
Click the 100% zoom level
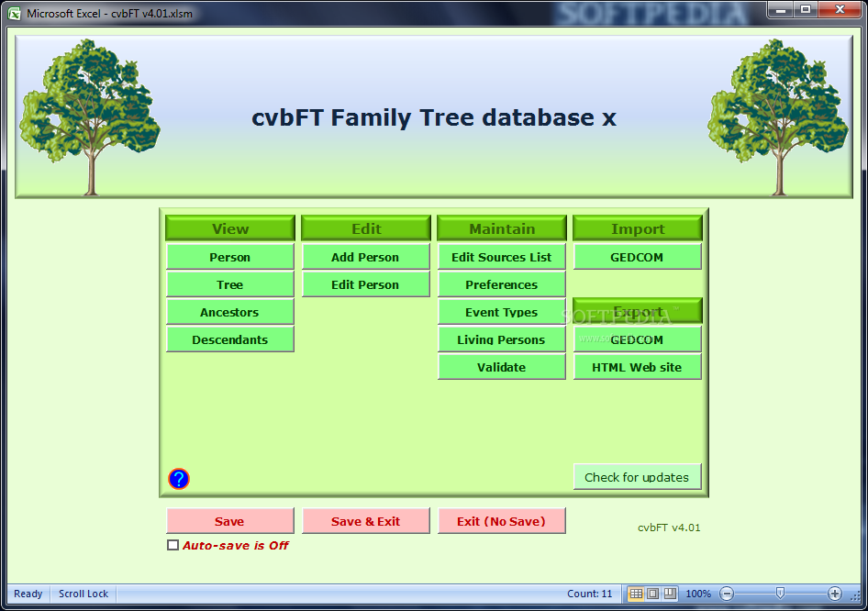[x=698, y=594]
